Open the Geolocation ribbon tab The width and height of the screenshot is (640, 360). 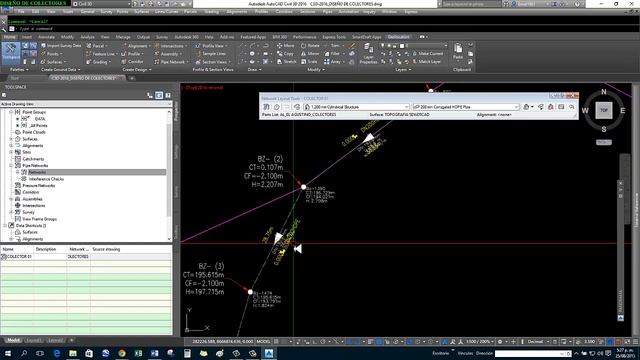pyautogui.click(x=398, y=37)
